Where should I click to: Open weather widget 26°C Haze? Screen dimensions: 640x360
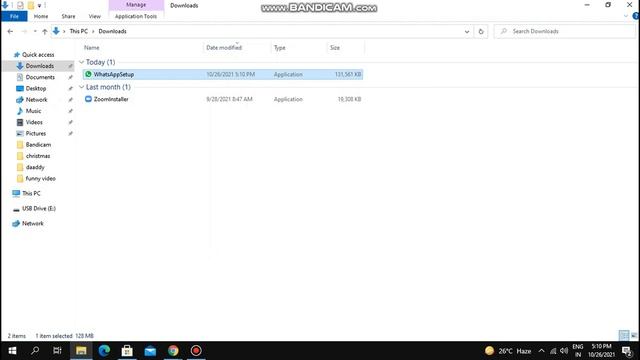pos(508,351)
